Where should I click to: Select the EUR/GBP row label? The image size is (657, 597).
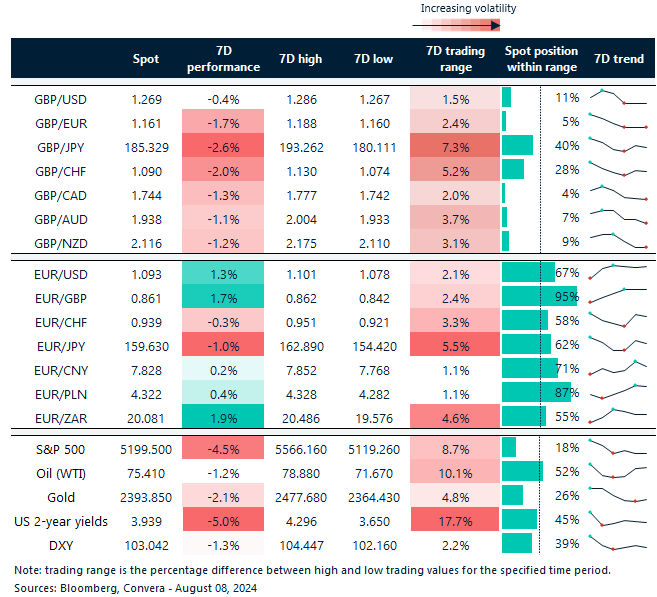tap(61, 299)
